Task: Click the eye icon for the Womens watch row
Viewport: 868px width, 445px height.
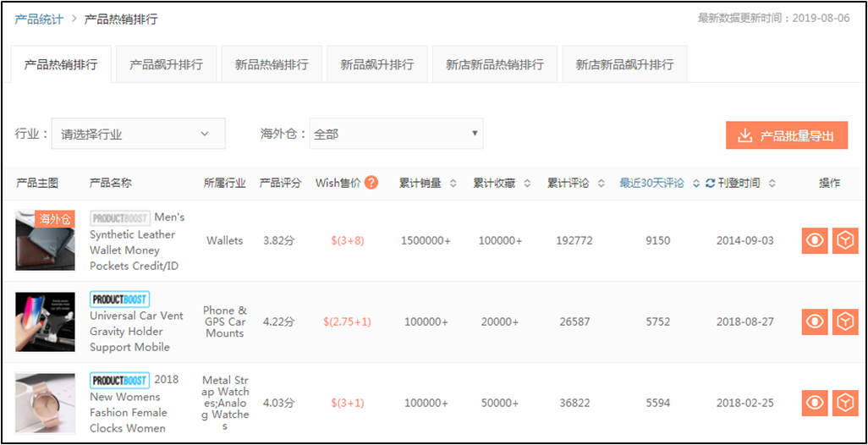Action: point(815,404)
